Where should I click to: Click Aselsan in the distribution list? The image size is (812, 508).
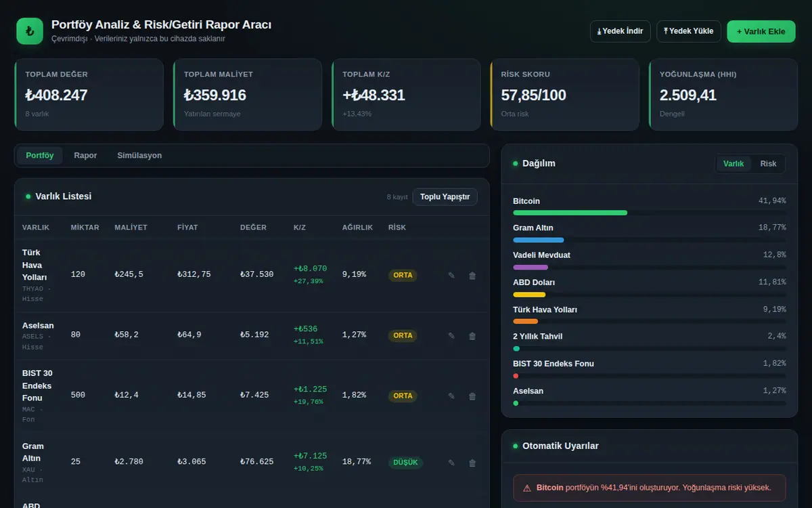[528, 391]
